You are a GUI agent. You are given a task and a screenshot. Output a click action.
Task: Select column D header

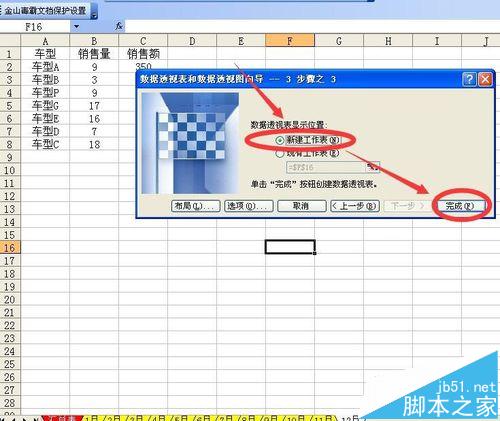192,41
